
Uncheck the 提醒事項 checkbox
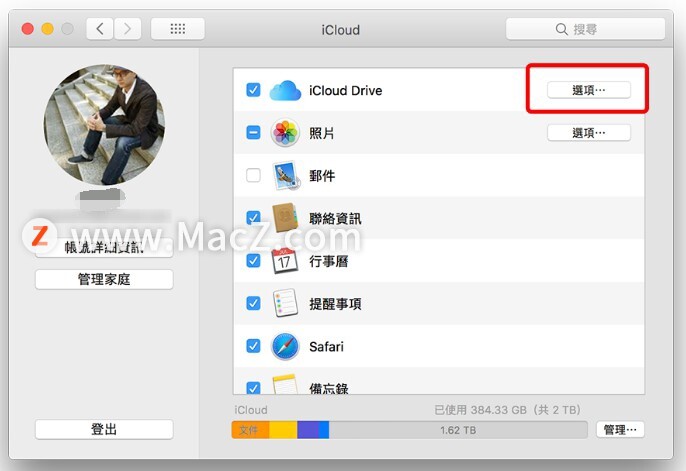point(253,303)
